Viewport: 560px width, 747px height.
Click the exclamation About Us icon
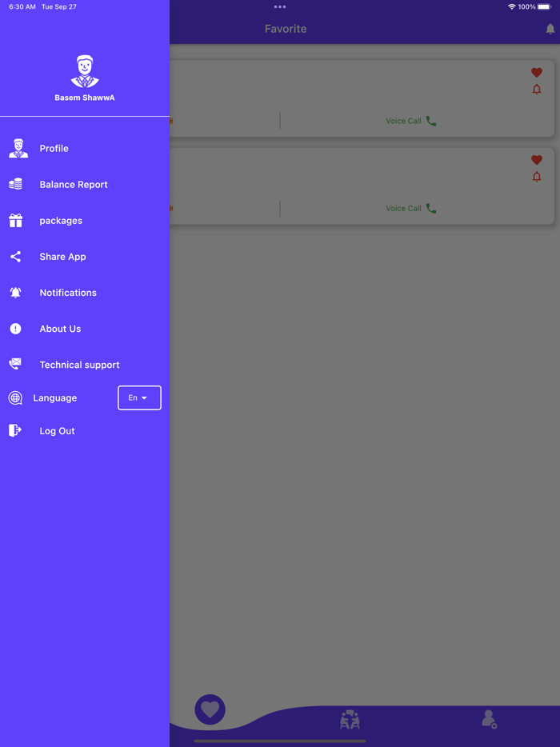(16, 329)
